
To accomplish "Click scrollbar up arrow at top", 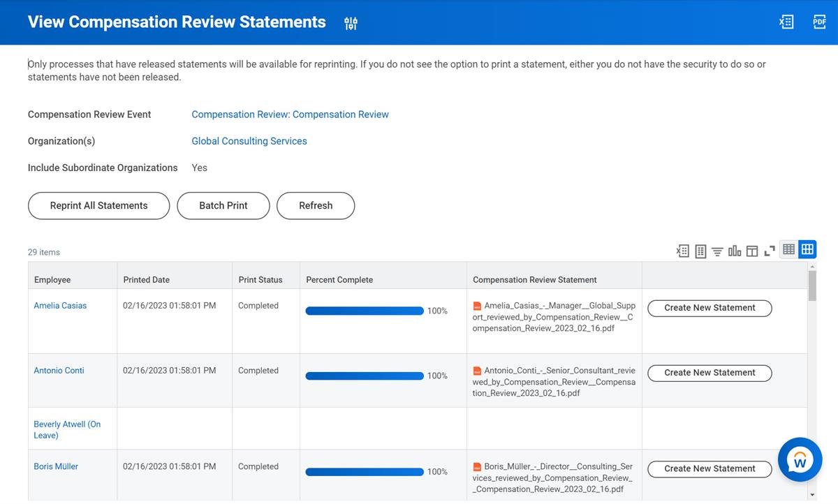I will (812, 266).
